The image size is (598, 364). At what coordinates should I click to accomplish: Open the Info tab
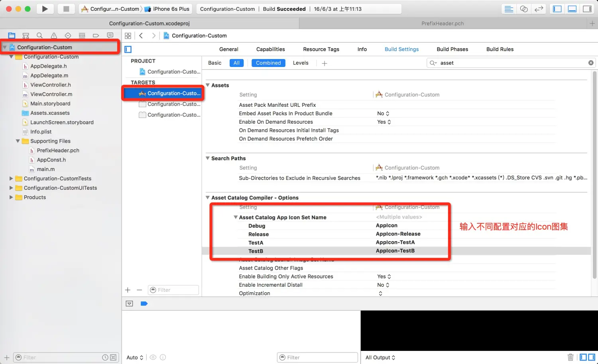[x=362, y=49]
